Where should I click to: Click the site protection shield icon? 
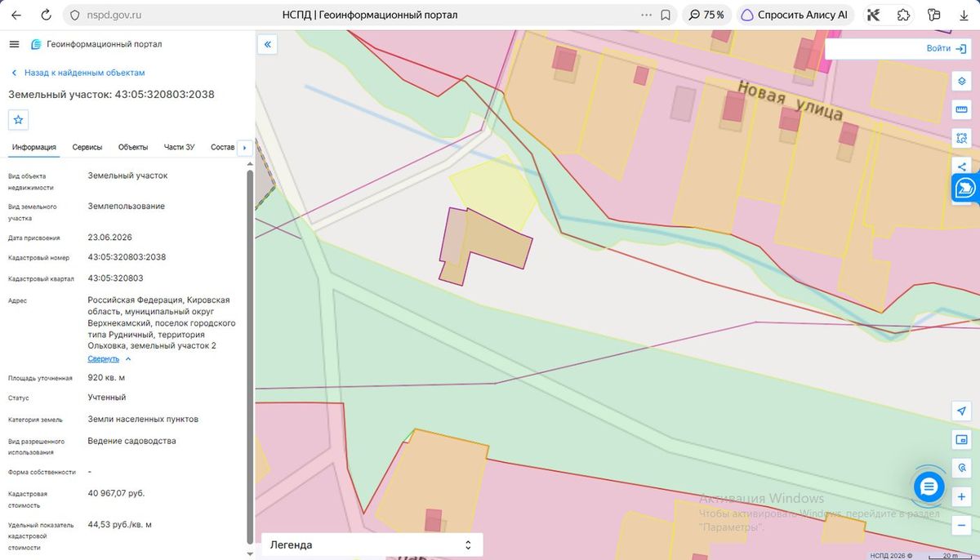[x=74, y=15]
